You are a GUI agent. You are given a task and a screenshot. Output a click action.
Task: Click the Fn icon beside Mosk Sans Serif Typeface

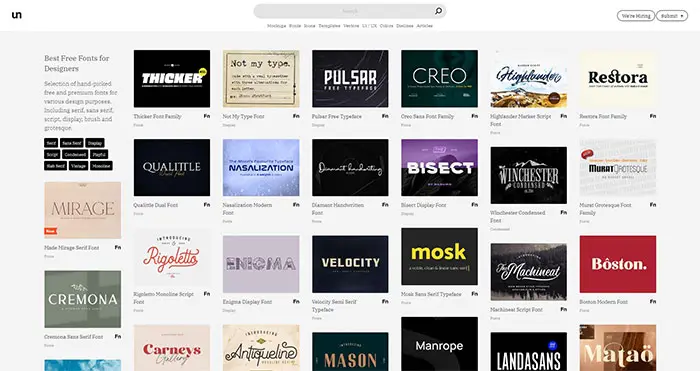point(475,294)
